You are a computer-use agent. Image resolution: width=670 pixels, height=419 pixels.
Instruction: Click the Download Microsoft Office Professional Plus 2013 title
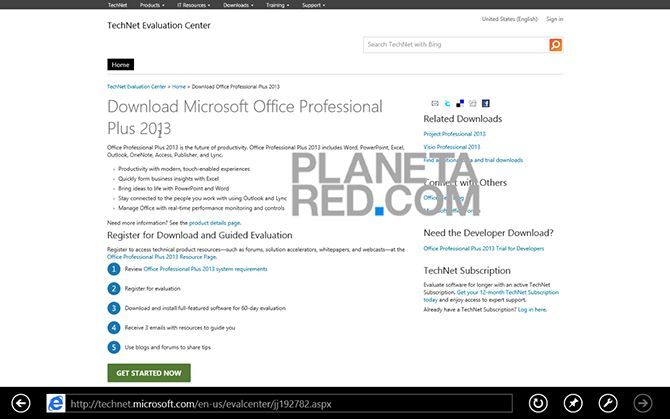[245, 117]
